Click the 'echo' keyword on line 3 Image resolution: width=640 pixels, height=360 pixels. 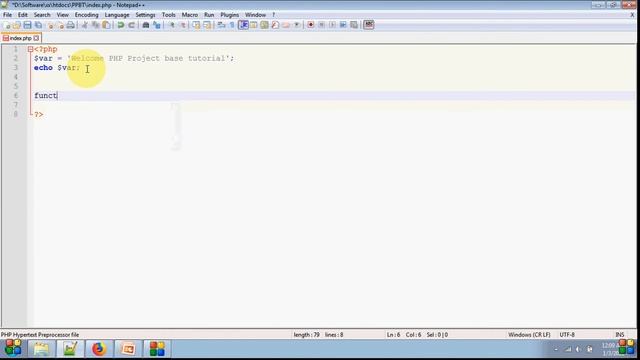click(x=43, y=68)
